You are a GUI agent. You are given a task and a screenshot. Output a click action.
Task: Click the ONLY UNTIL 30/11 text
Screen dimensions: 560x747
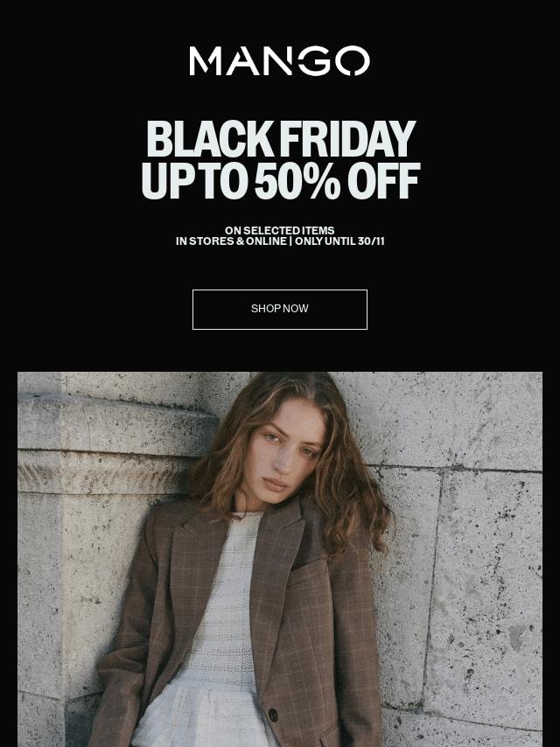coord(339,241)
